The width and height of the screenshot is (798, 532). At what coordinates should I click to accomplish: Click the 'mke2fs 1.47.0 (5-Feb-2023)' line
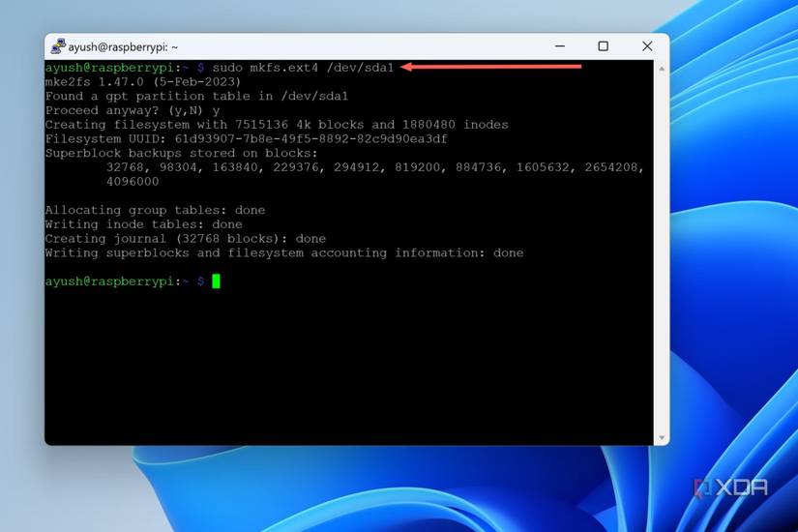click(143, 81)
